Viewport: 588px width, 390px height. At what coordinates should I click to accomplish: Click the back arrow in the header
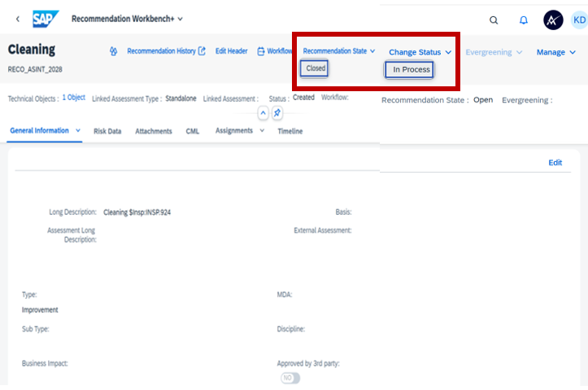(18, 19)
